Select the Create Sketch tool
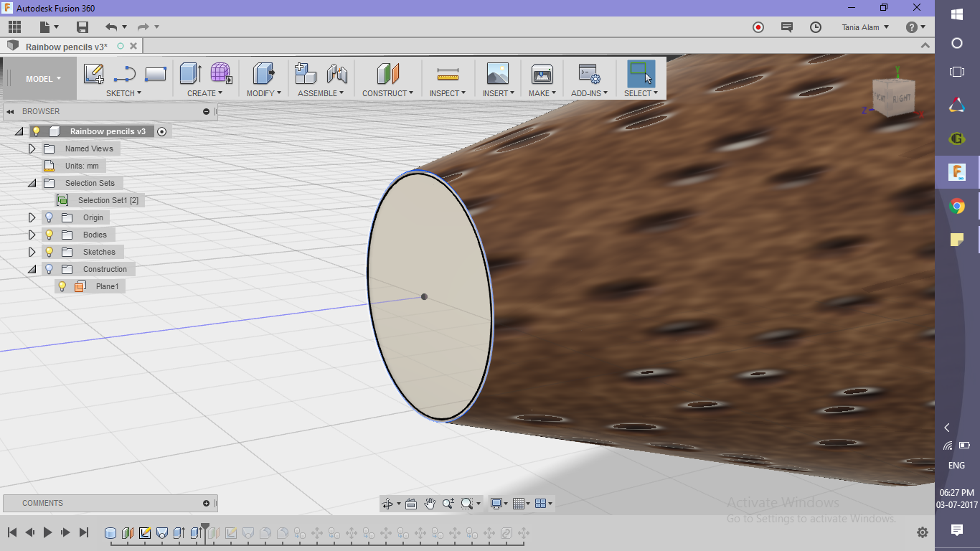This screenshot has height=551, width=980. 94,73
